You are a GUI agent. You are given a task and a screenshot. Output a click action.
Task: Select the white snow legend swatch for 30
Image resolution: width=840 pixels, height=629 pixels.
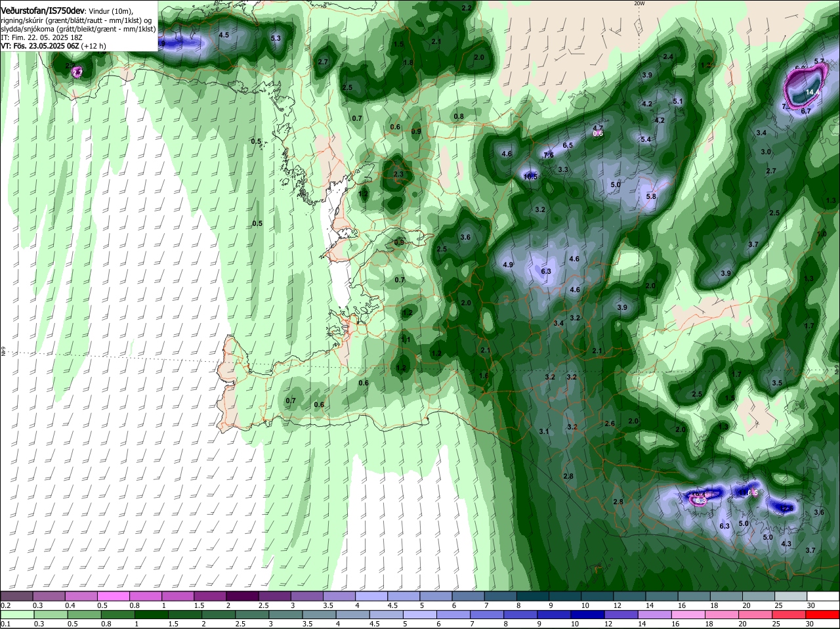[x=824, y=596]
